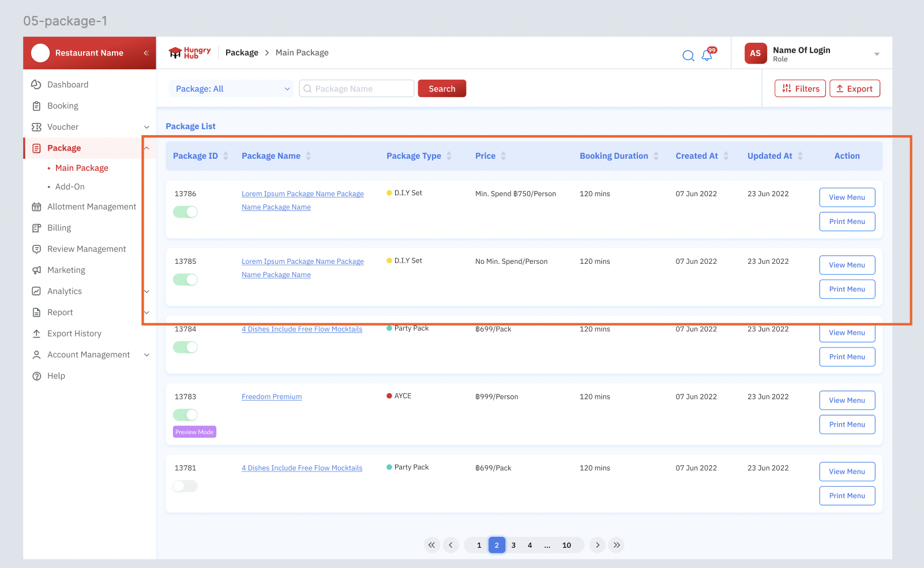Select the Add-On submenu item
The width and height of the screenshot is (924, 568).
click(x=70, y=187)
